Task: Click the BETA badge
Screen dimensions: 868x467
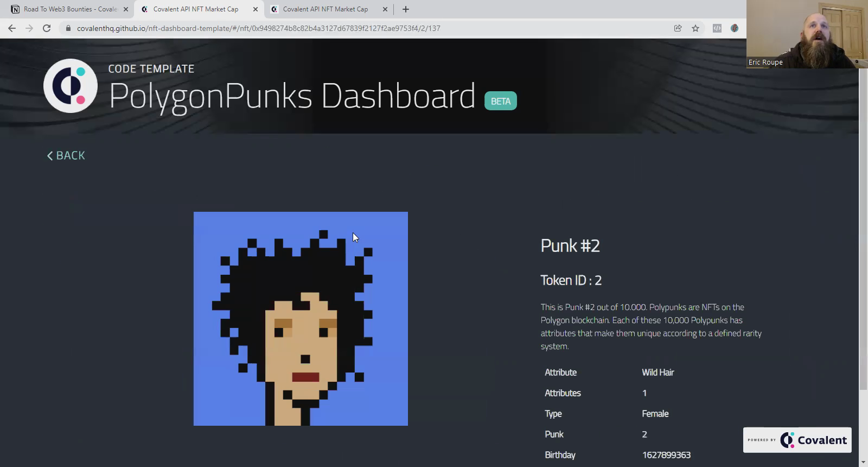Action: coord(500,101)
